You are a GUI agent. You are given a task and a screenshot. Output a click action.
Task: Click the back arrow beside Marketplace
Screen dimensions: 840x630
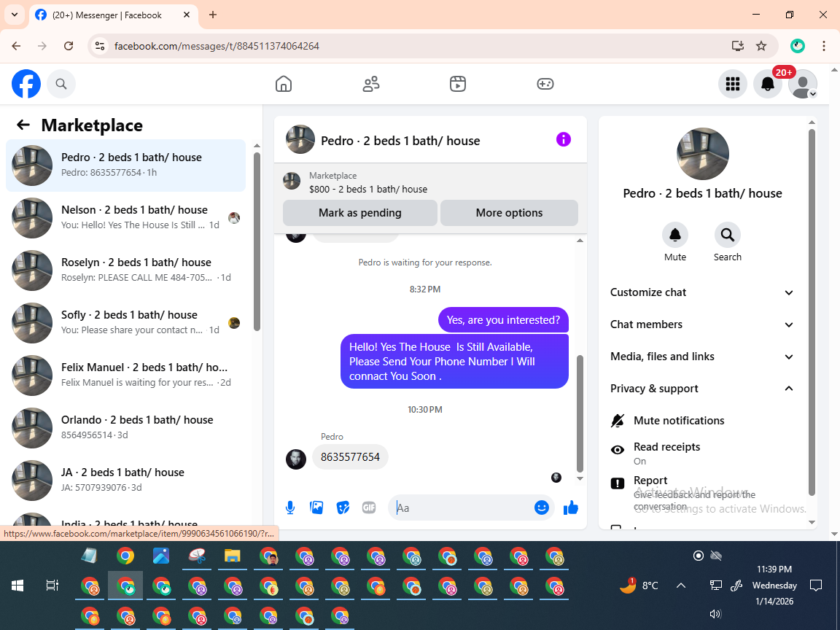(23, 125)
